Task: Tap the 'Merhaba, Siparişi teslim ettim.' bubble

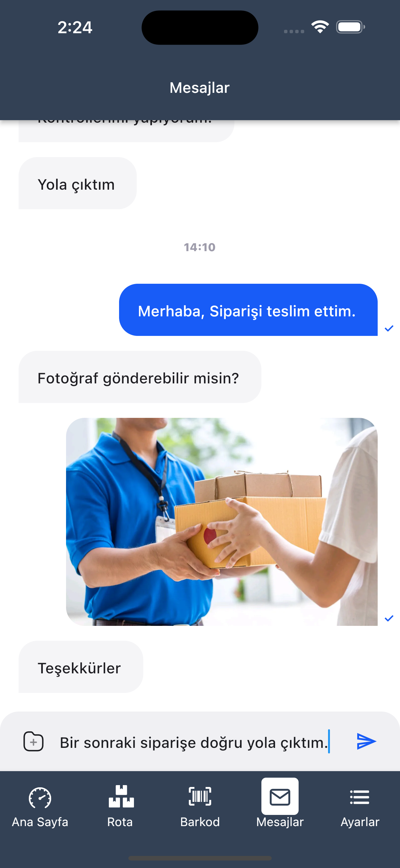Action: 248,310
